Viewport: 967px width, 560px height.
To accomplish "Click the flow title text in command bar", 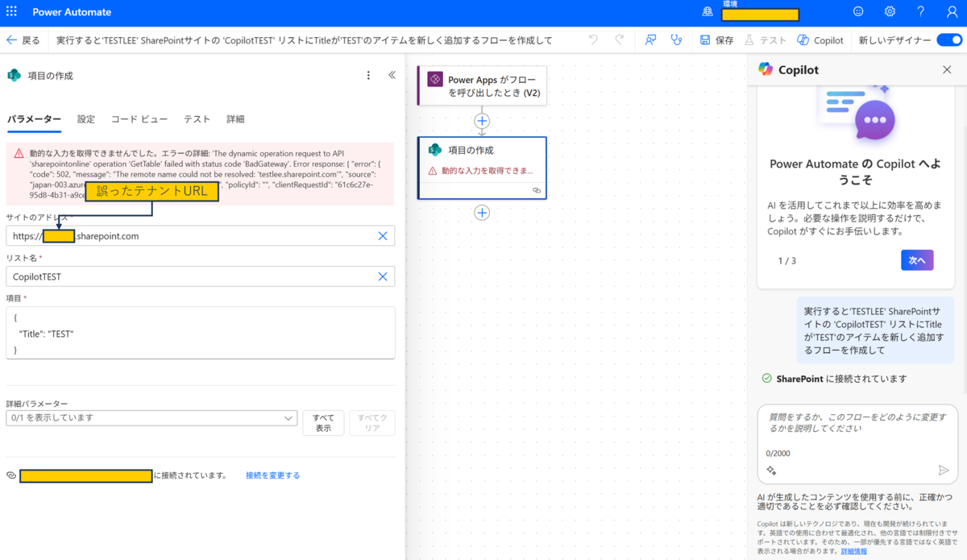I will pyautogui.click(x=304, y=40).
